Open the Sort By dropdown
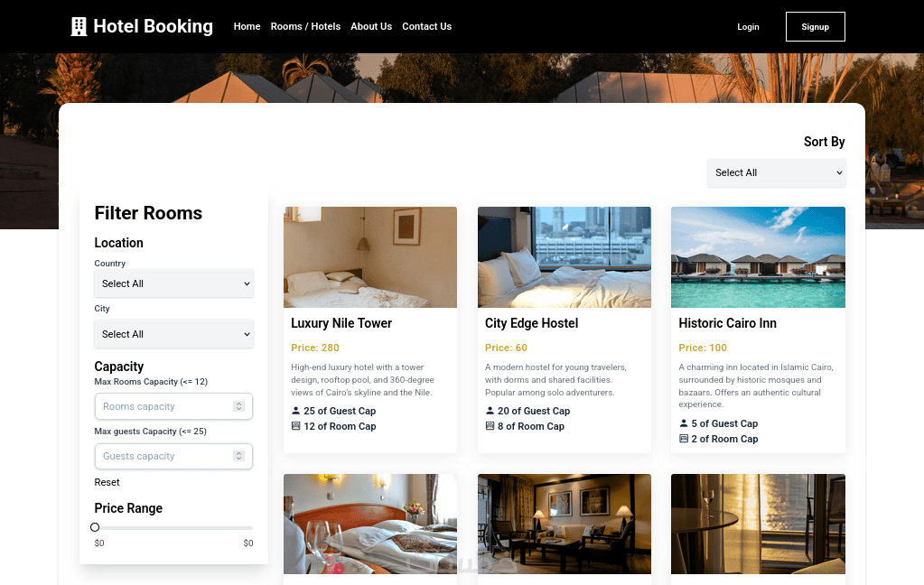The image size is (924, 585). 776,172
